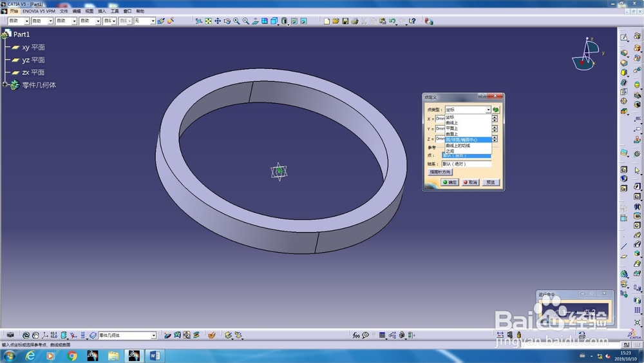The height and width of the screenshot is (363, 644).
Task: Click the 取消 button in point dialog
Action: pyautogui.click(x=470, y=182)
